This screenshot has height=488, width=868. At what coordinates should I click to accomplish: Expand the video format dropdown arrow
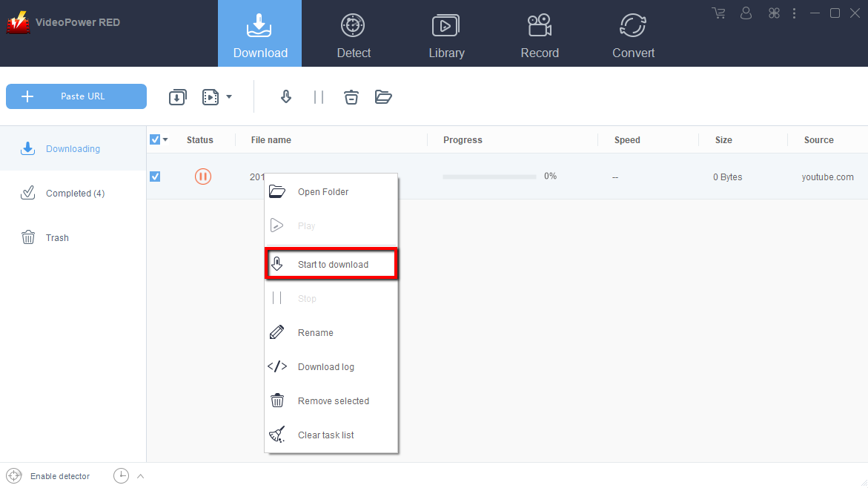[x=229, y=96]
